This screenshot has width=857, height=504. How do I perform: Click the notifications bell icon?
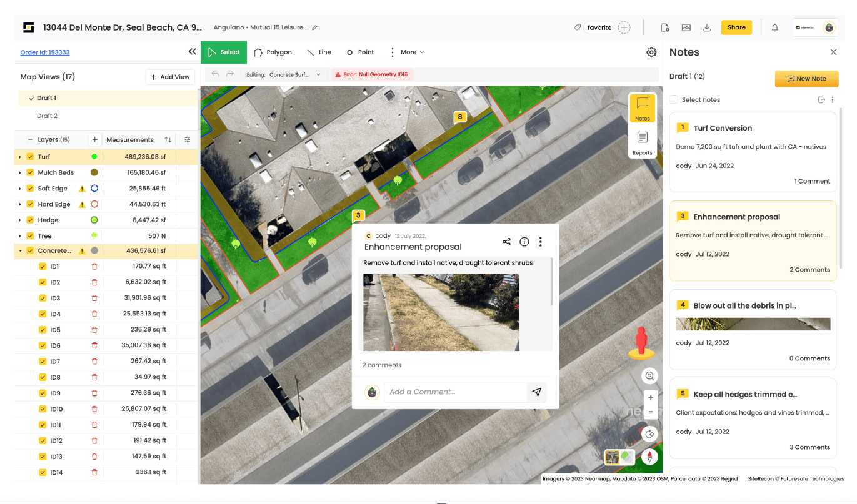point(774,27)
